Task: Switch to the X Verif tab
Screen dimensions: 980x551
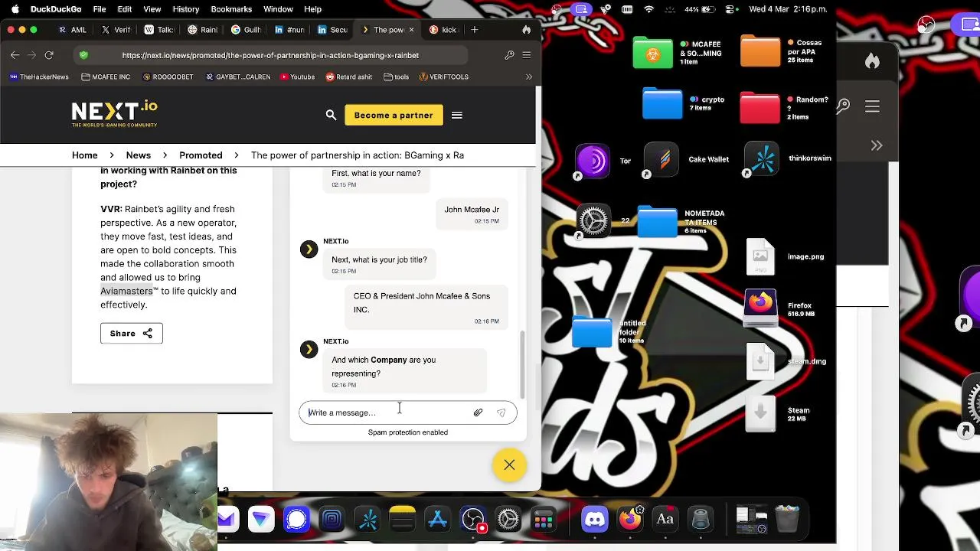Action: [x=116, y=30]
